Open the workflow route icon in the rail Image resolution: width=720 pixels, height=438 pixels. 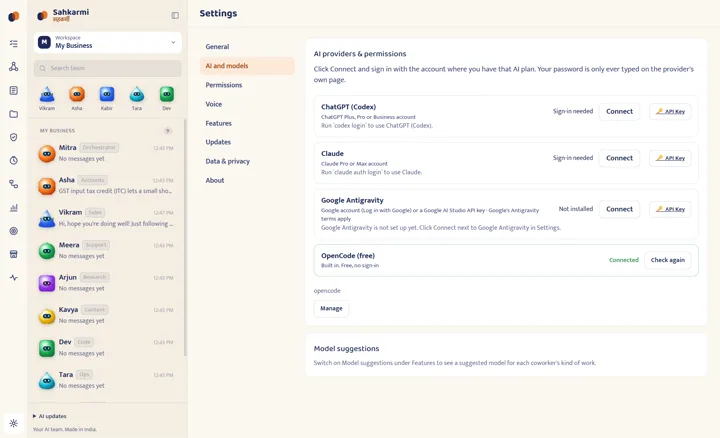(14, 184)
